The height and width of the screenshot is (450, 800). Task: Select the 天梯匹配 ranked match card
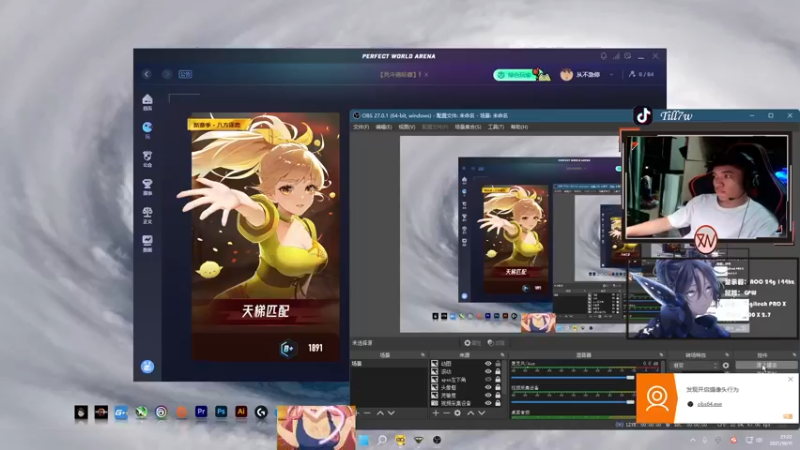(265, 237)
